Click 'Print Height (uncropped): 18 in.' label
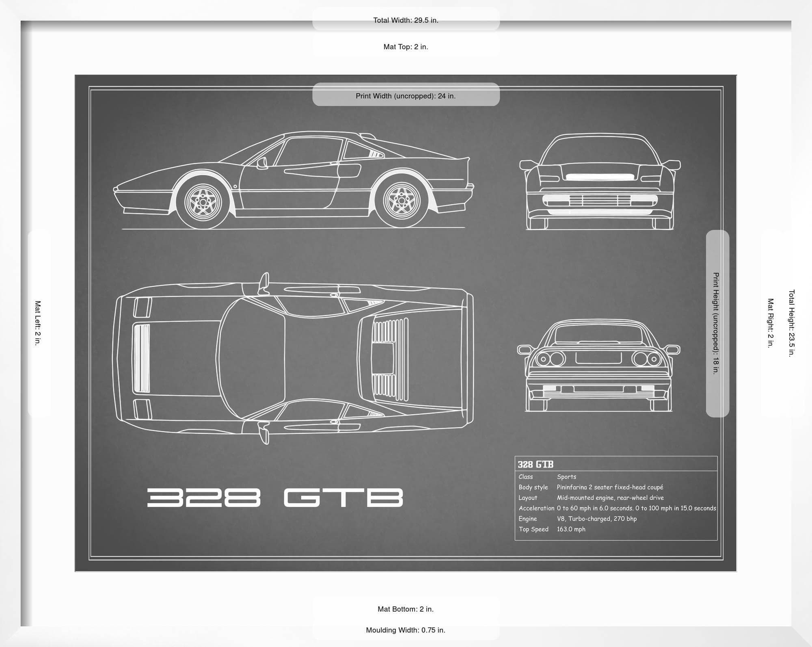Image resolution: width=812 pixels, height=647 pixels. 716,323
